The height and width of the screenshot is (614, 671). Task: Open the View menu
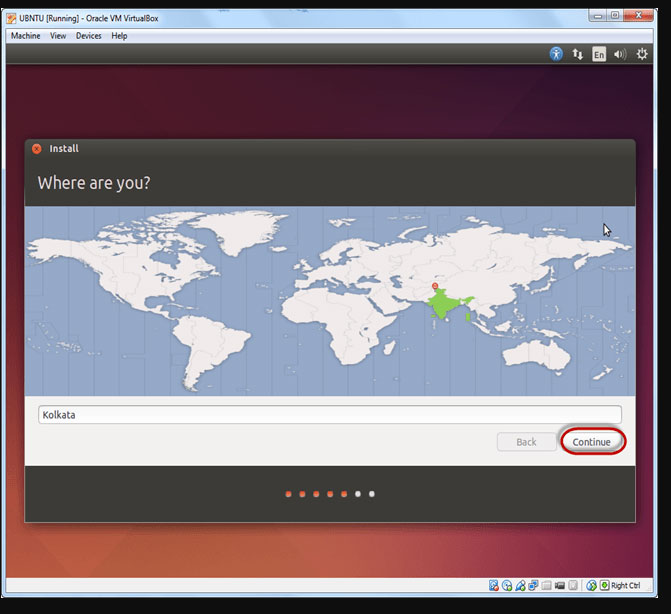tap(58, 36)
